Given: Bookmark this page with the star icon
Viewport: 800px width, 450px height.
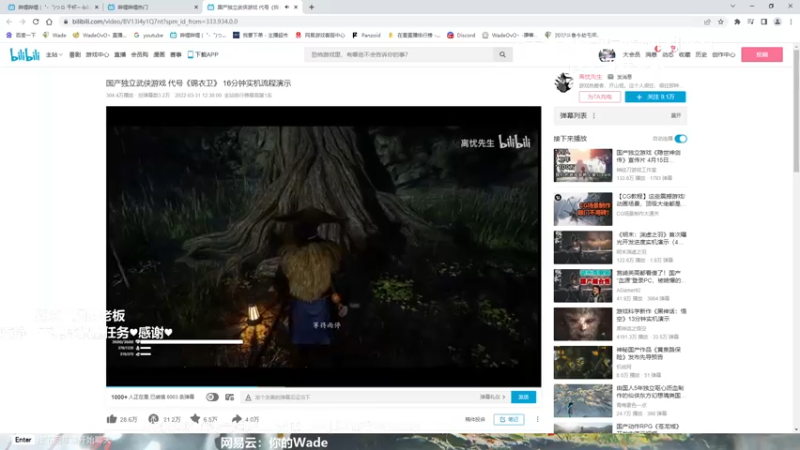Looking at the screenshot, I should (720, 21).
